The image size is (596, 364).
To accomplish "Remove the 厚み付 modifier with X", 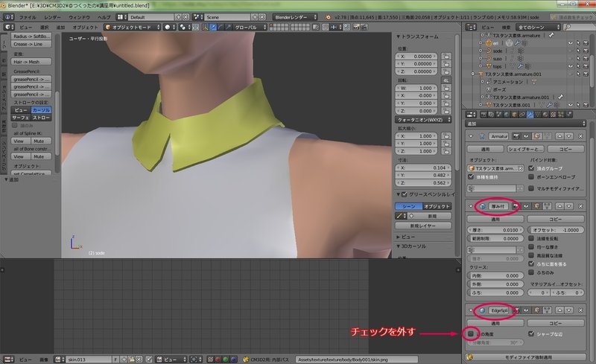I will pyautogui.click(x=580, y=206).
